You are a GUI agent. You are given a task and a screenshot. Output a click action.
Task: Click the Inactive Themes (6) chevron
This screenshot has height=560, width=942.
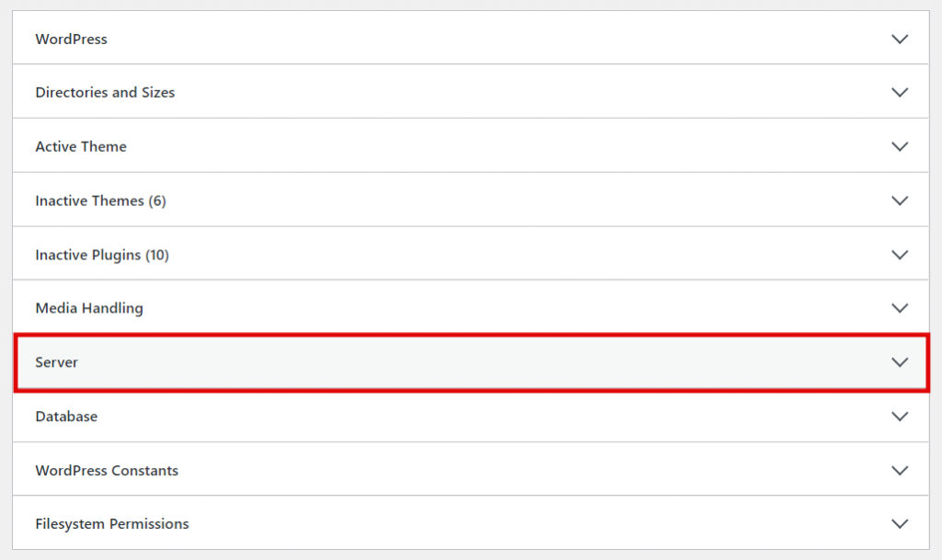coord(900,200)
